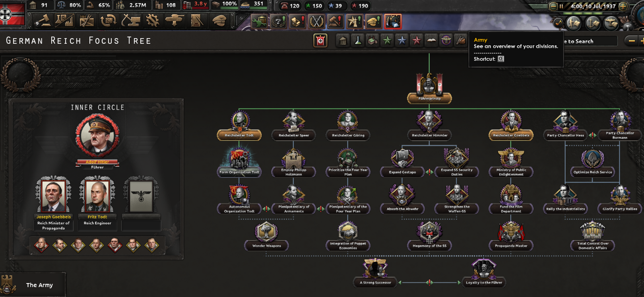Screen dimensions: 644x297
Task: Open the Officer Corps cap icon
Action: [219, 20]
